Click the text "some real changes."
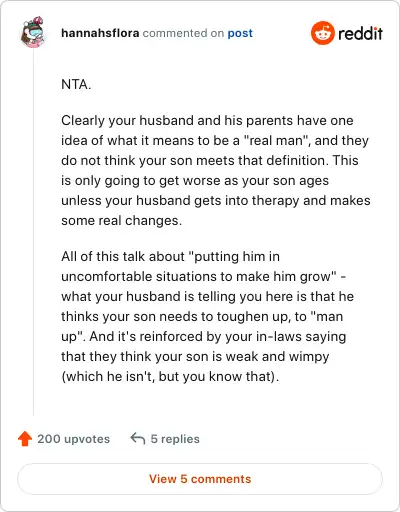 122,221
